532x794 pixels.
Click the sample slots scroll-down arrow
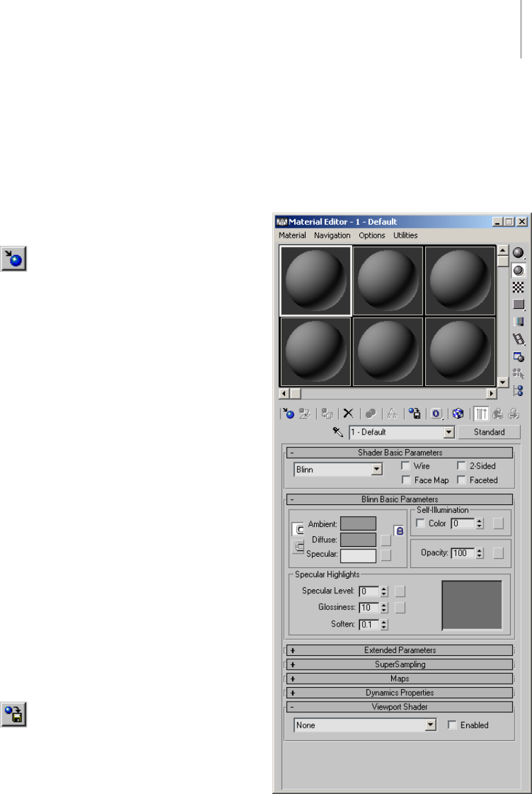pos(502,382)
